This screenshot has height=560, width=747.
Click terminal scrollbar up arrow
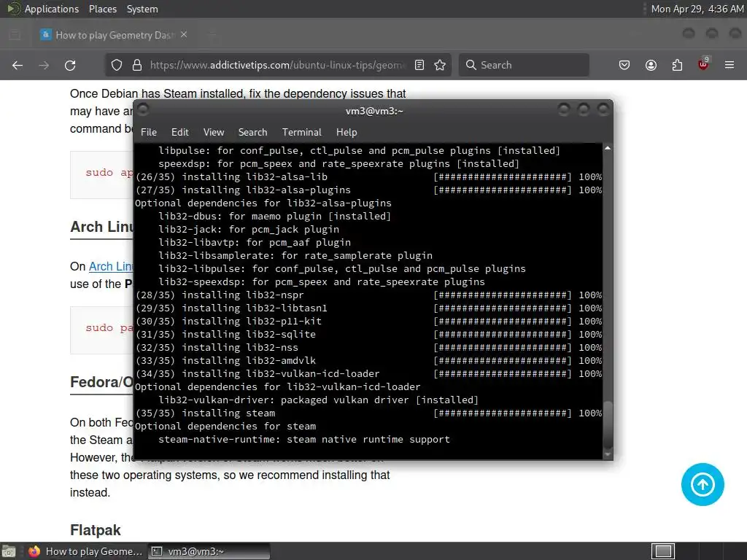[x=608, y=149]
